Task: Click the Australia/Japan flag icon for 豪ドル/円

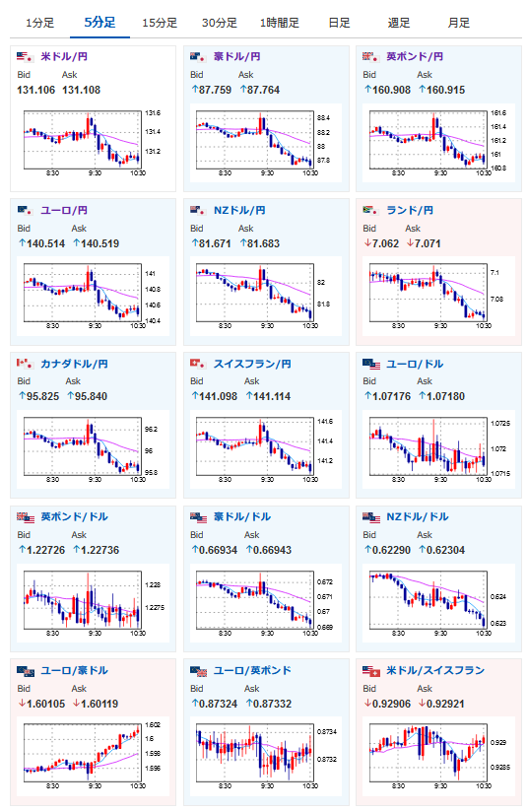Action: (198, 56)
